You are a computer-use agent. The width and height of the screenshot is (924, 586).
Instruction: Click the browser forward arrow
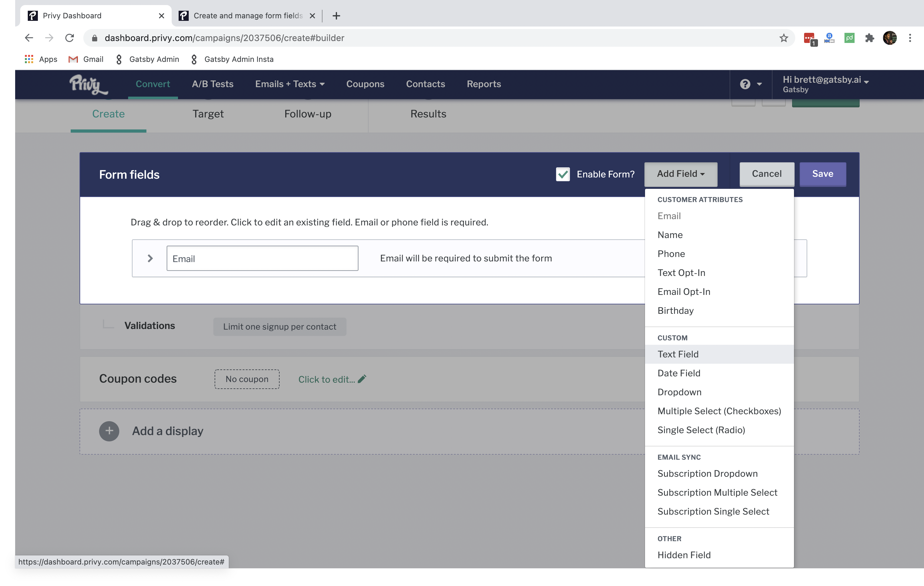pyautogui.click(x=49, y=38)
